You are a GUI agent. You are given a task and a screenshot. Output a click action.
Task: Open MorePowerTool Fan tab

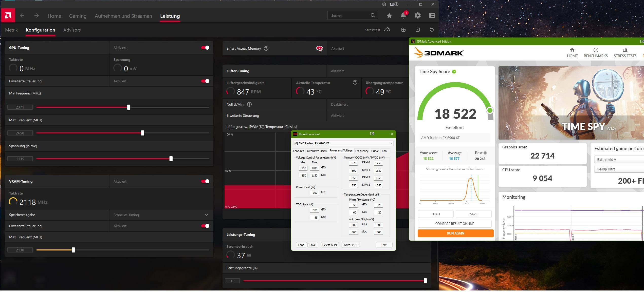[384, 151]
